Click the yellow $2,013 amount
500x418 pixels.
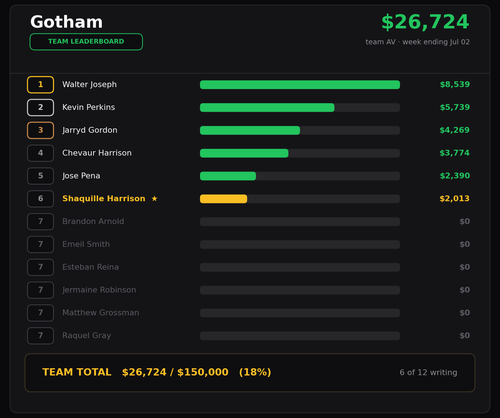(455, 199)
